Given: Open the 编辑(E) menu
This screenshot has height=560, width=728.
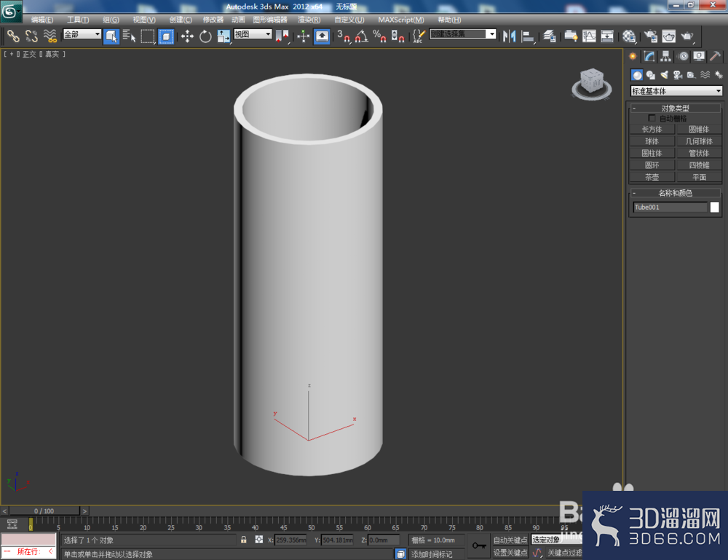Looking at the screenshot, I should coord(41,20).
